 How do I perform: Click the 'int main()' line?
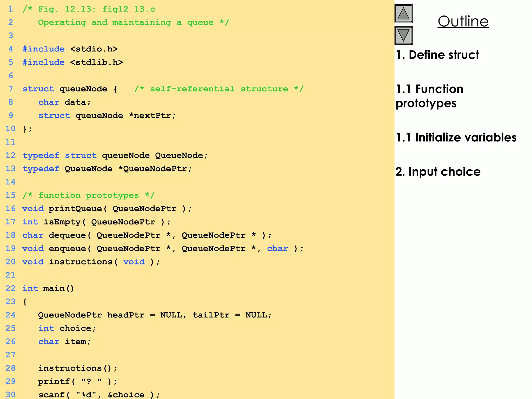point(48,288)
